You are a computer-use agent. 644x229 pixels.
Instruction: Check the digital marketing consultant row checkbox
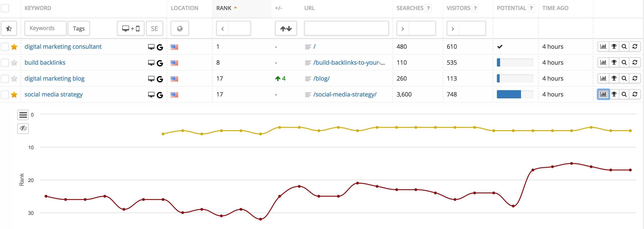[5, 47]
